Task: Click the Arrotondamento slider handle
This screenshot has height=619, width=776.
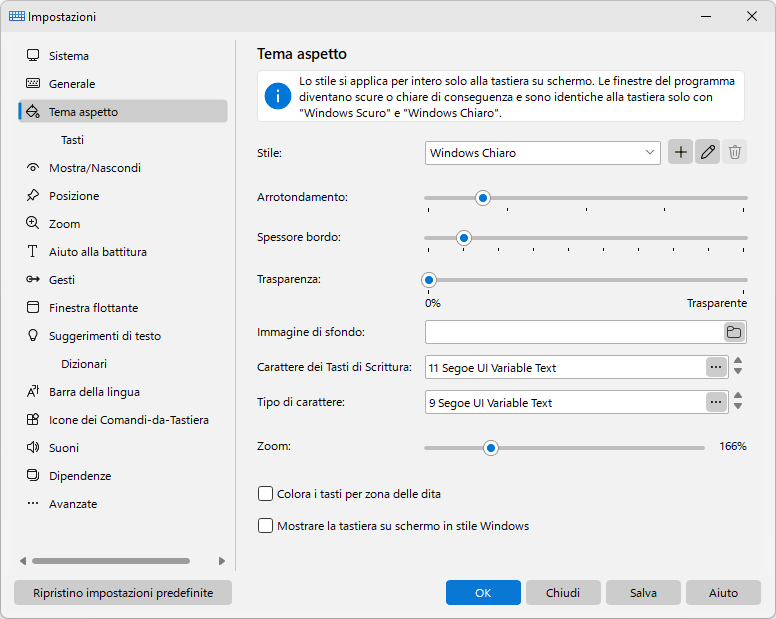Action: pos(483,198)
